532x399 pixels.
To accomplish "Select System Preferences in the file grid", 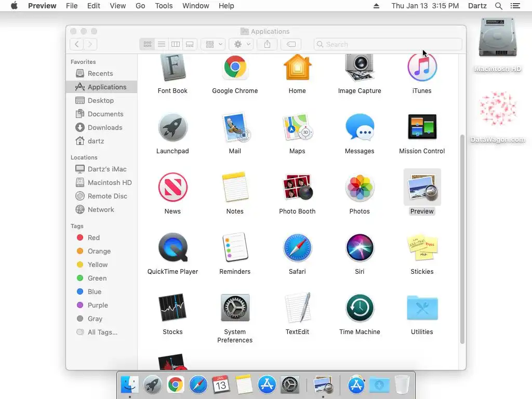I will (x=235, y=308).
